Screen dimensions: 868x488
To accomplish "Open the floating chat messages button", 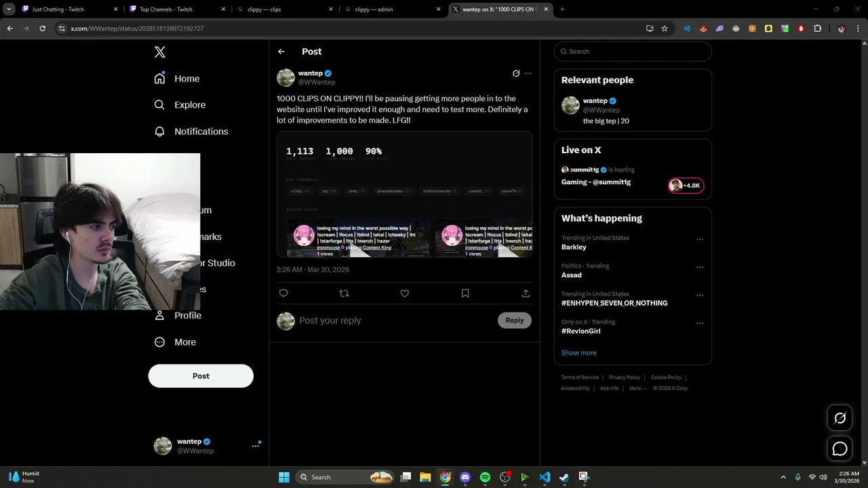I will (840, 449).
